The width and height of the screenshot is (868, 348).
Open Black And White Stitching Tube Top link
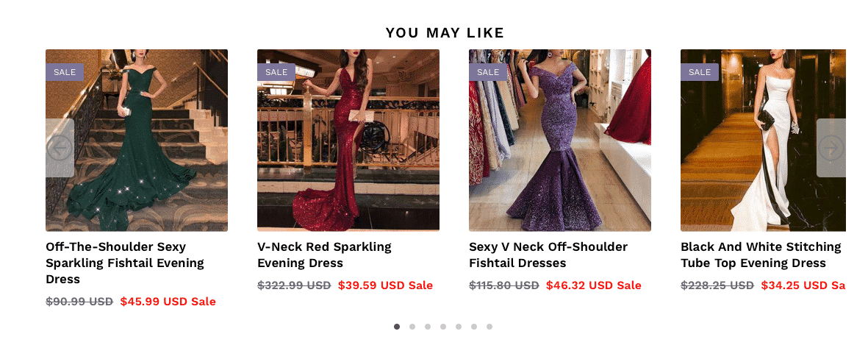click(x=761, y=255)
